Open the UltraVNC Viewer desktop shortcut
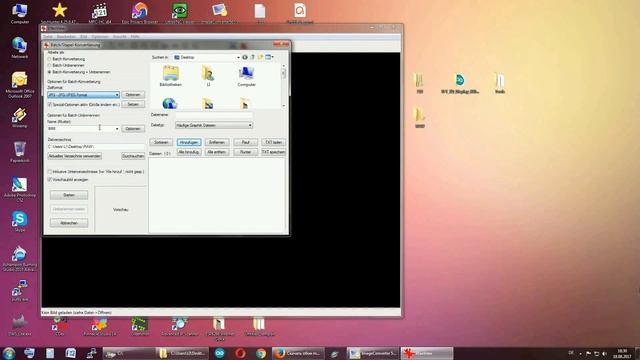This screenshot has width=640, height=360. click(x=180, y=13)
